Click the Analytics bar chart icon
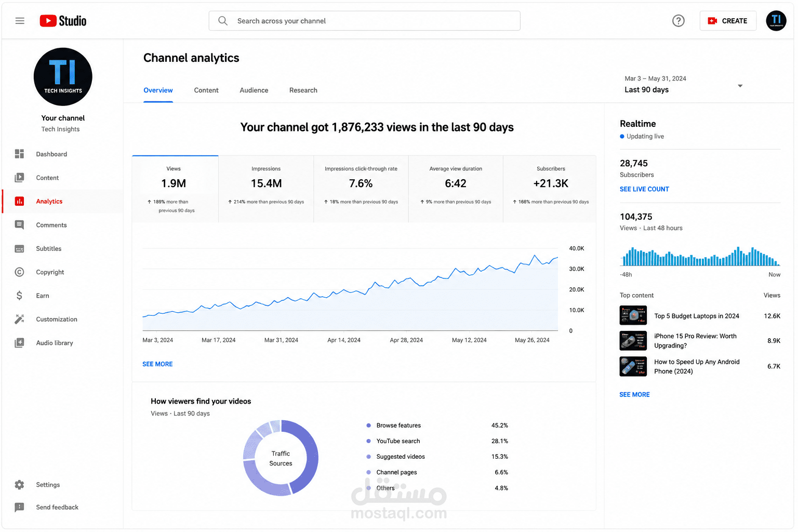Screen dimensions: 798x532 click(19, 201)
